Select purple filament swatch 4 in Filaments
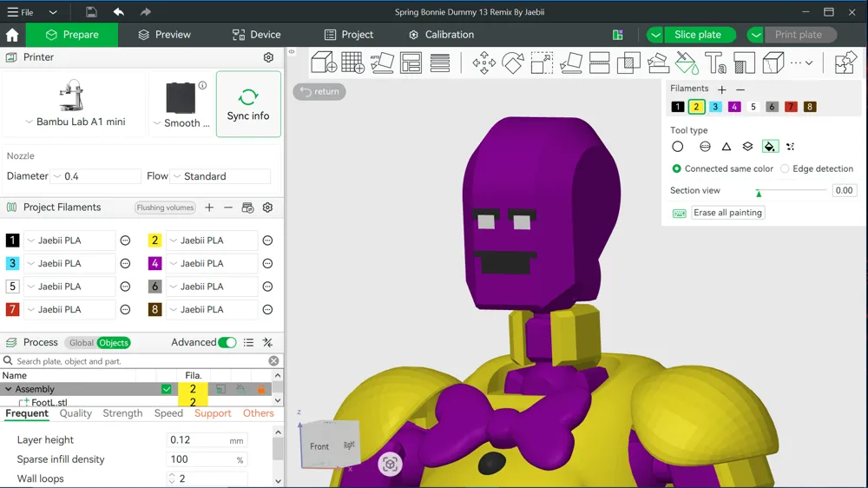 click(x=734, y=107)
